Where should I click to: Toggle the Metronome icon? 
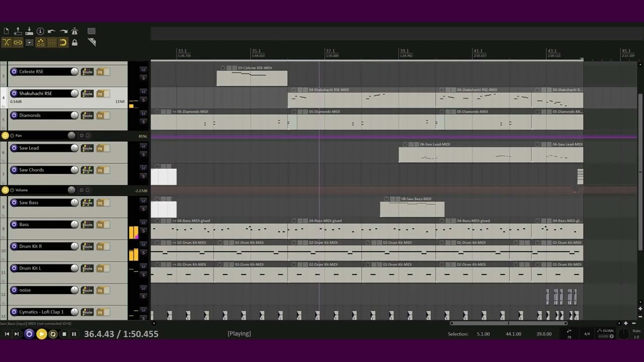[x=74, y=31]
